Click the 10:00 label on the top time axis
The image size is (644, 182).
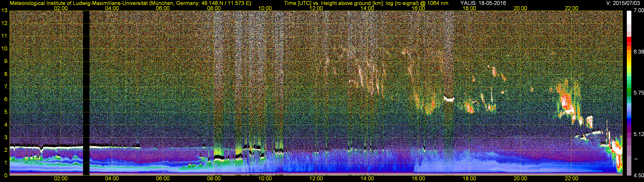pyautogui.click(x=265, y=8)
